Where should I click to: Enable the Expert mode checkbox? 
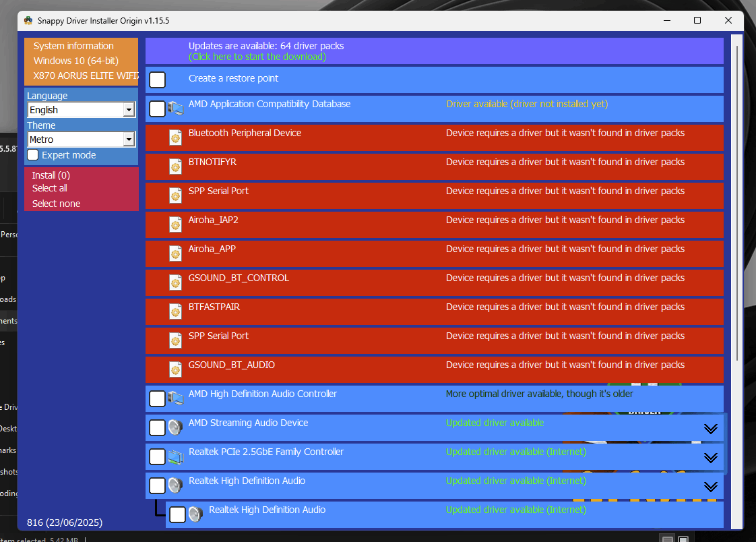[32, 154]
